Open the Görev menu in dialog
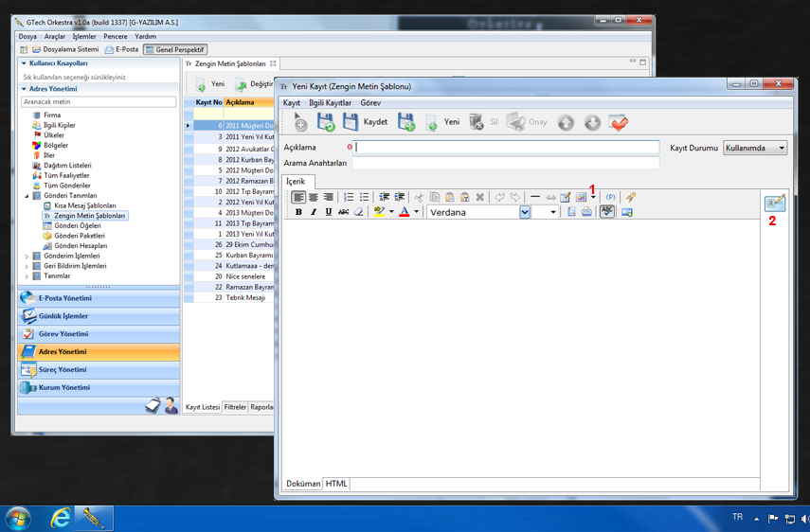The height and width of the screenshot is (532, 810). click(x=370, y=102)
